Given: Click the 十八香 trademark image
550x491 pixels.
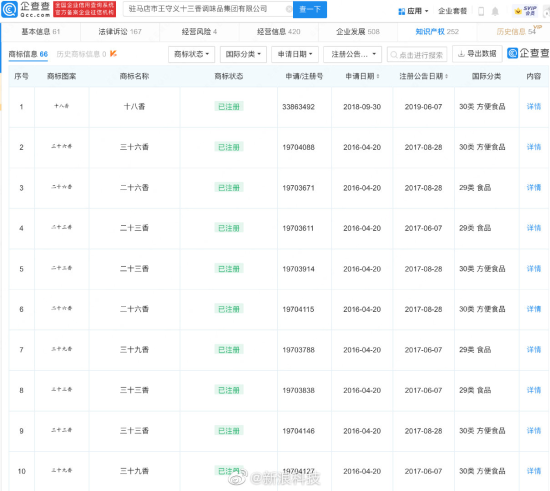Looking at the screenshot, I should [61, 106].
